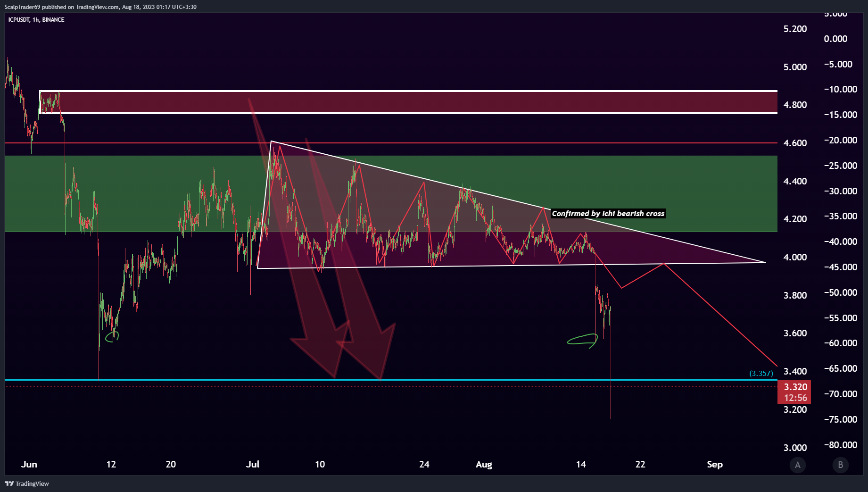The image size is (868, 492).
Task: Click the '5.200' price axis label
Action: pyautogui.click(x=795, y=29)
